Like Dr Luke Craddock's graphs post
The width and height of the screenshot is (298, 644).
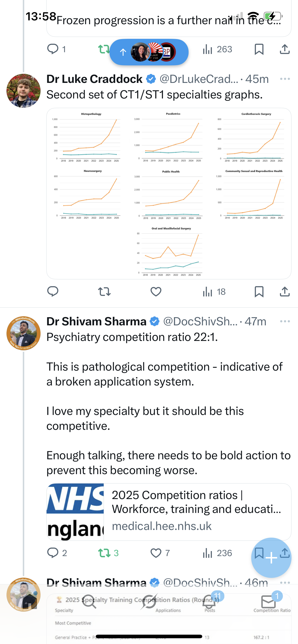point(156,292)
